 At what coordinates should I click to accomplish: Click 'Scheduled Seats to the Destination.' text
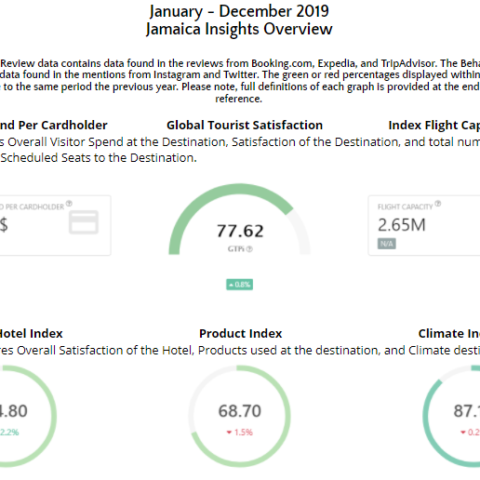click(99, 158)
